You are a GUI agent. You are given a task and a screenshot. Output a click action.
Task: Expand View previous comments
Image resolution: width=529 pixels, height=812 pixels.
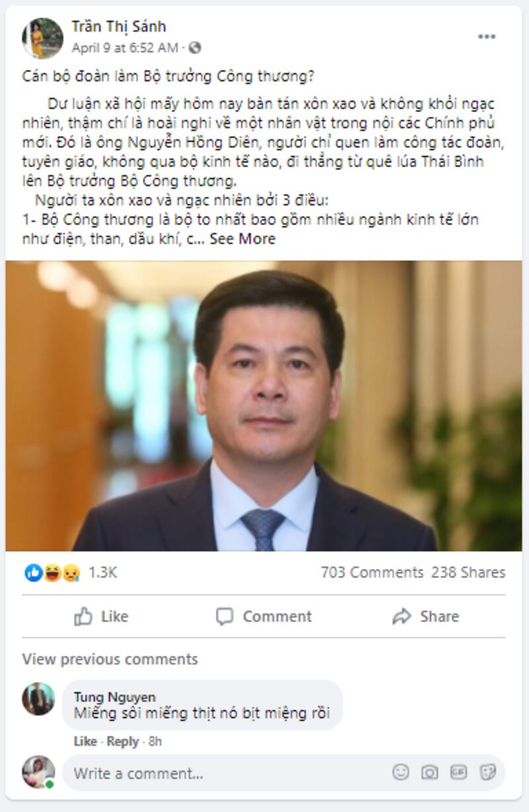(110, 659)
